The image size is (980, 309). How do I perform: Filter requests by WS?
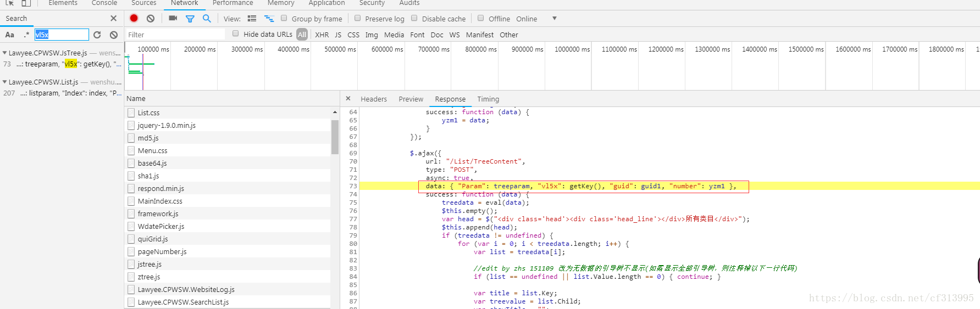tap(455, 35)
